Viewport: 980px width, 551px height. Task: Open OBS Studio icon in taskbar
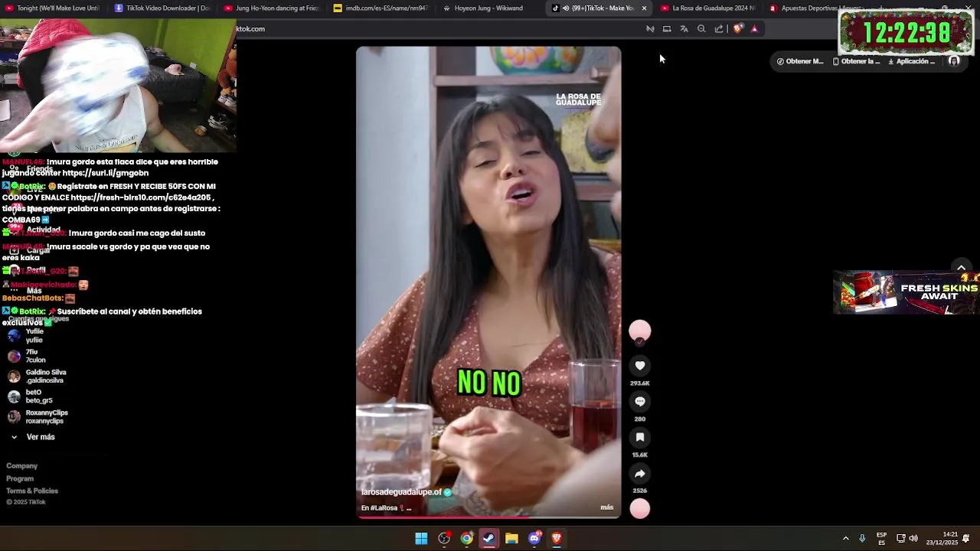click(444, 539)
